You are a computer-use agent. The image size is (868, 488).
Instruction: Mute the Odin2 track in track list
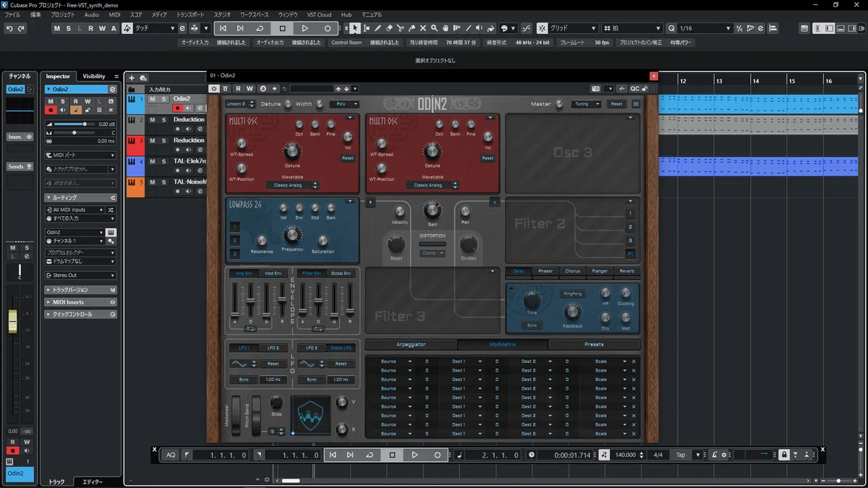point(152,98)
